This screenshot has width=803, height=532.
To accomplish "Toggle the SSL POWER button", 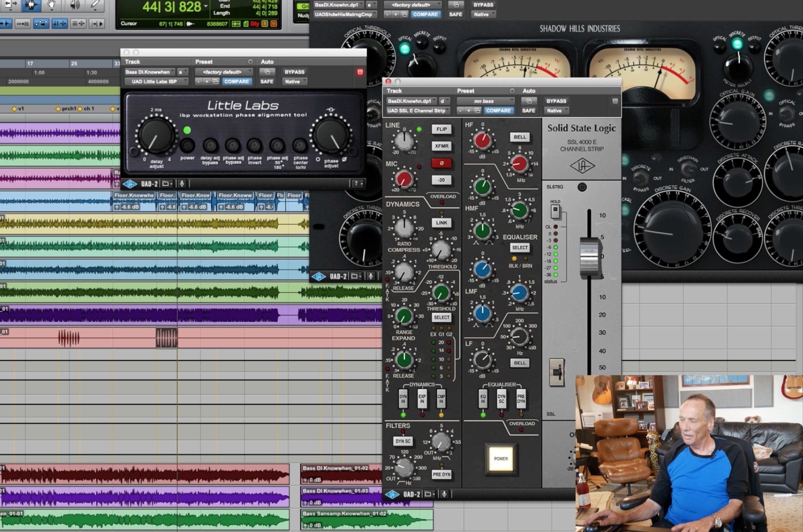I will pos(501,459).
